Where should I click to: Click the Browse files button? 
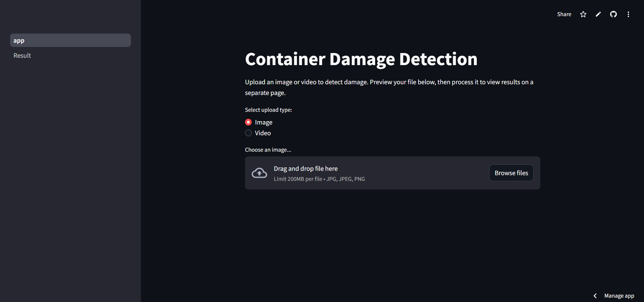[x=511, y=173]
